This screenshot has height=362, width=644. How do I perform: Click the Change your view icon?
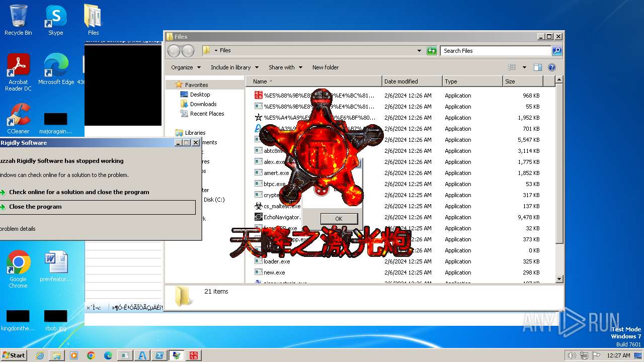point(512,67)
